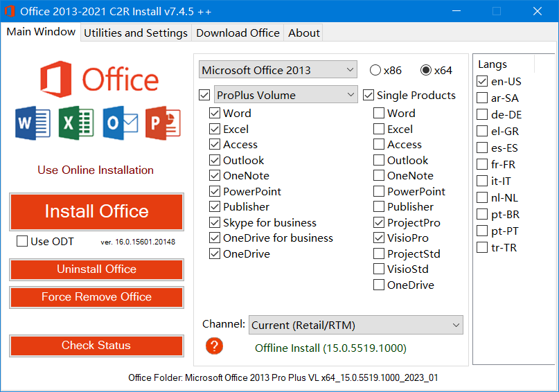Check the es-ES language checkbox

coord(482,148)
